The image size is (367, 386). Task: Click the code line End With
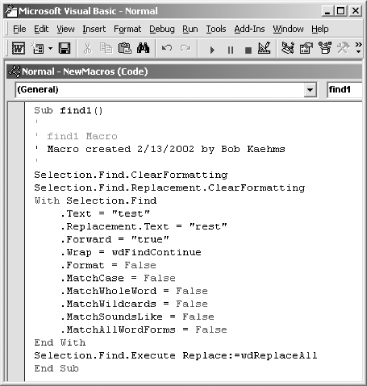[60, 343]
